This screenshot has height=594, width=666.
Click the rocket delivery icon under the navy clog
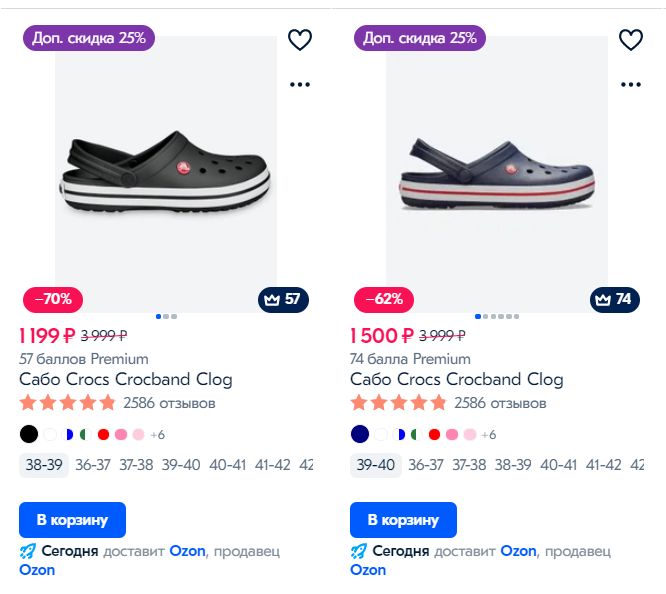359,551
